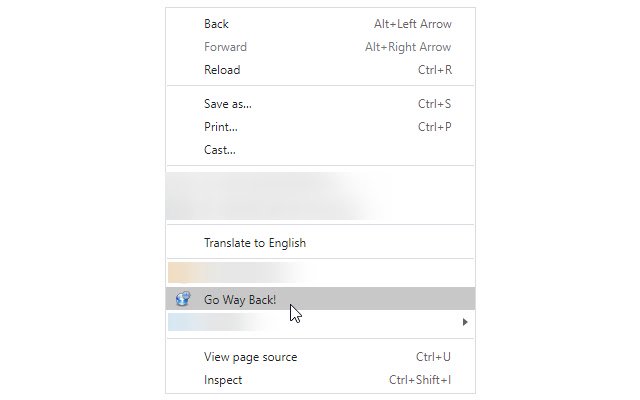This screenshot has width=640, height=400.
Task: Click the Go Way Back! globe icon
Action: tap(183, 299)
